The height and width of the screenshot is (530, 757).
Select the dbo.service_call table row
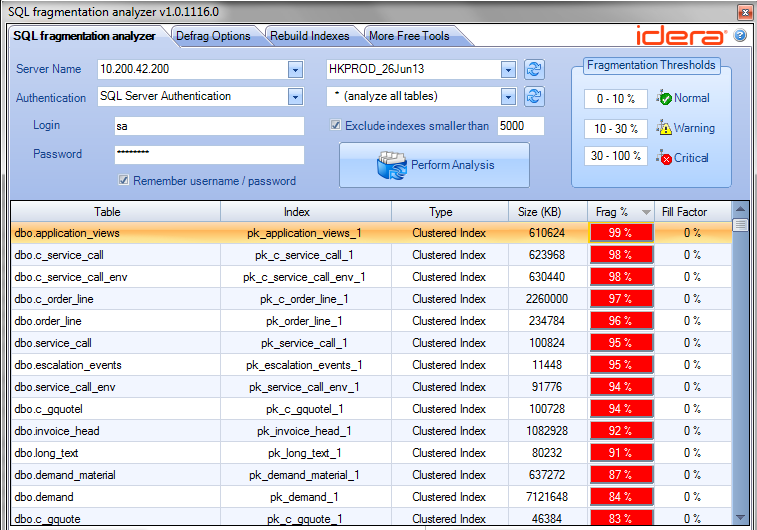tap(371, 343)
